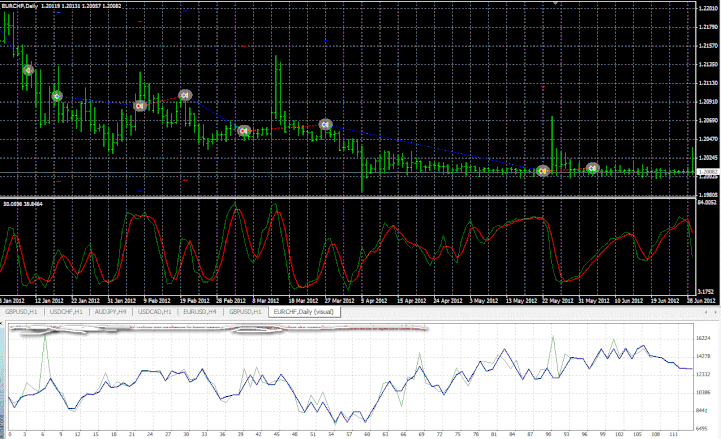Click the 28 Jun 2012 date label
Image resolution: width=721 pixels, height=439 pixels.
click(x=701, y=301)
